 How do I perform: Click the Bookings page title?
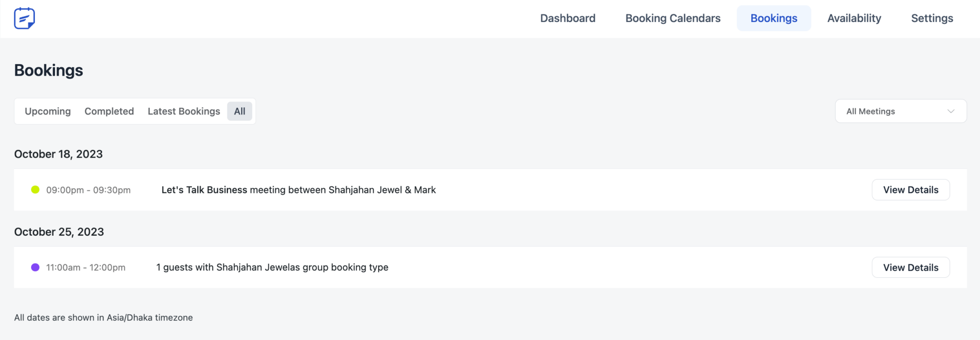(48, 70)
